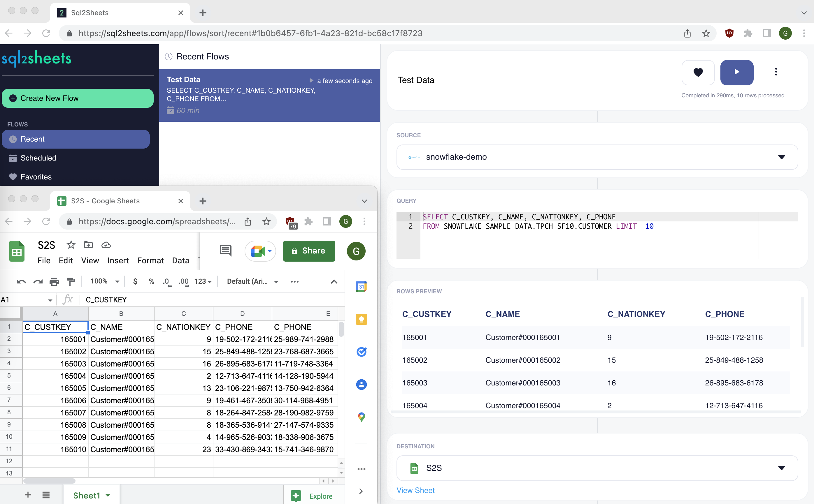This screenshot has height=504, width=814.
Task: Open the all sheets list icon
Action: [46, 495]
